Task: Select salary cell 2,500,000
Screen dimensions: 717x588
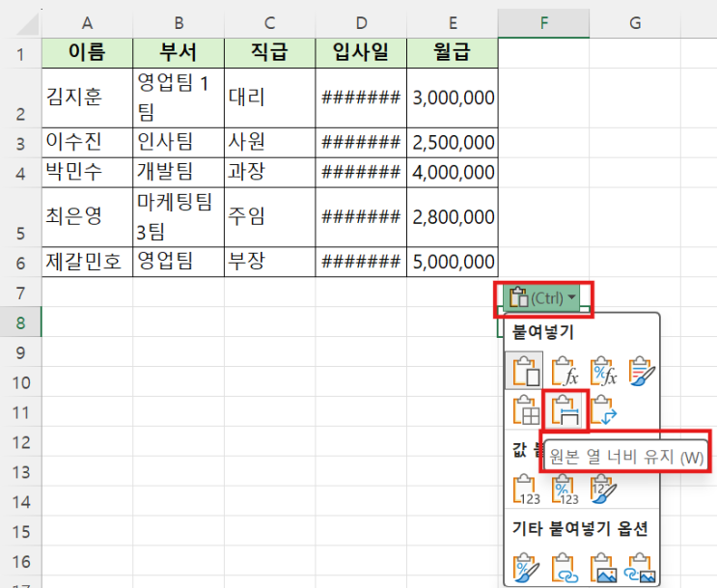Action: pos(453,143)
